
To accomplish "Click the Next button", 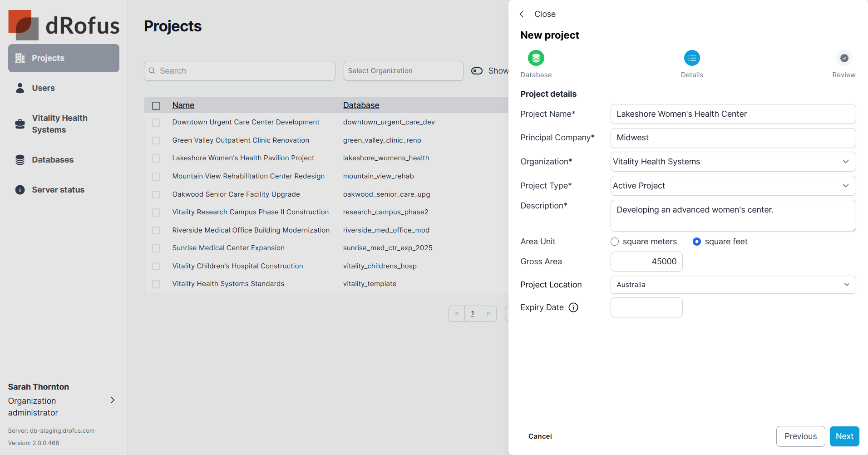I will point(844,436).
